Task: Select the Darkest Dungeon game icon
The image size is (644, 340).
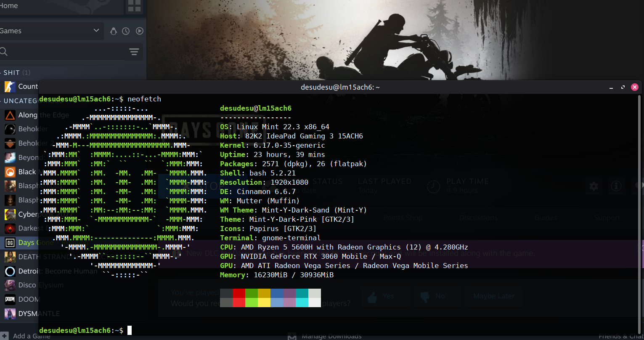Action: [x=10, y=228]
